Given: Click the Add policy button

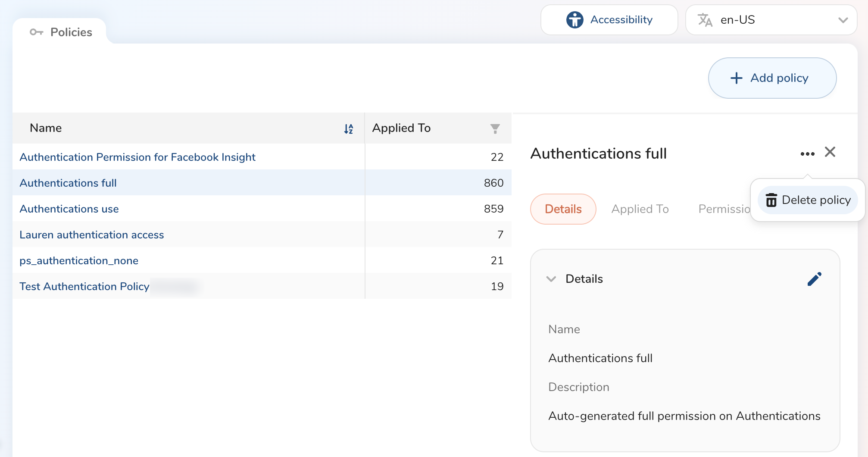Looking at the screenshot, I should pyautogui.click(x=772, y=78).
